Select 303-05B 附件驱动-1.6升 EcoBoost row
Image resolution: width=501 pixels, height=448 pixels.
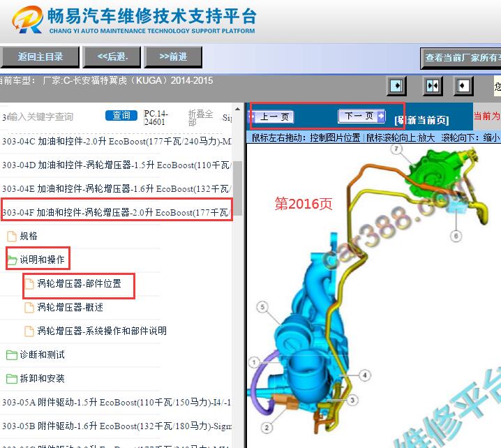tap(116, 426)
